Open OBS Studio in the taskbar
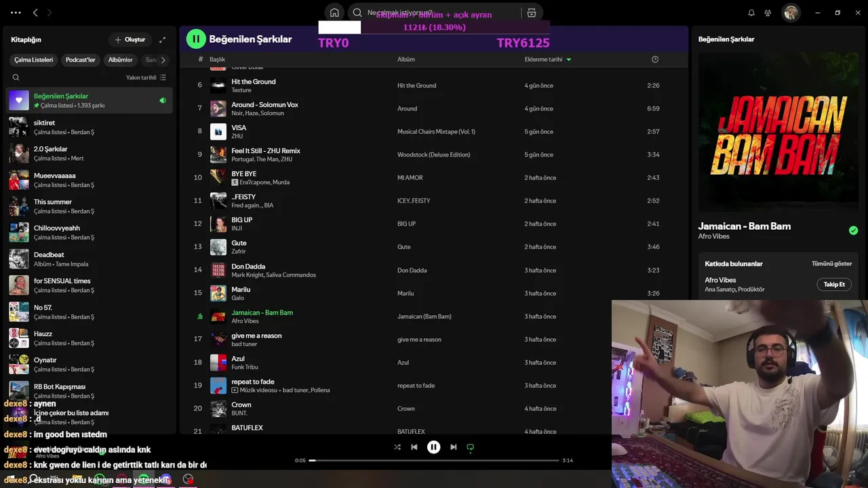Image resolution: width=868 pixels, height=488 pixels. click(x=188, y=479)
